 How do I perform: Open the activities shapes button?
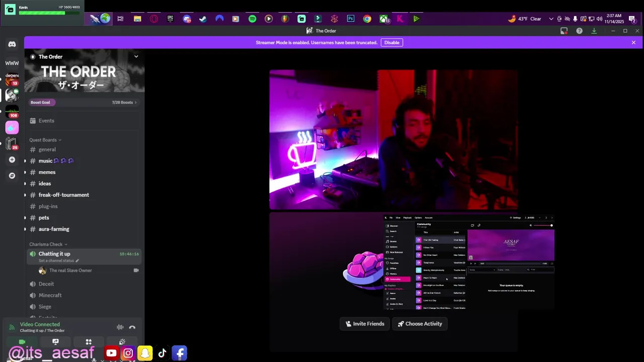pyautogui.click(x=89, y=342)
